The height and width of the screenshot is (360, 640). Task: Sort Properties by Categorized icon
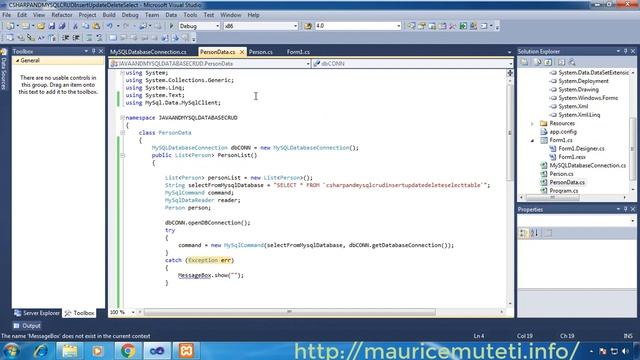524,233
